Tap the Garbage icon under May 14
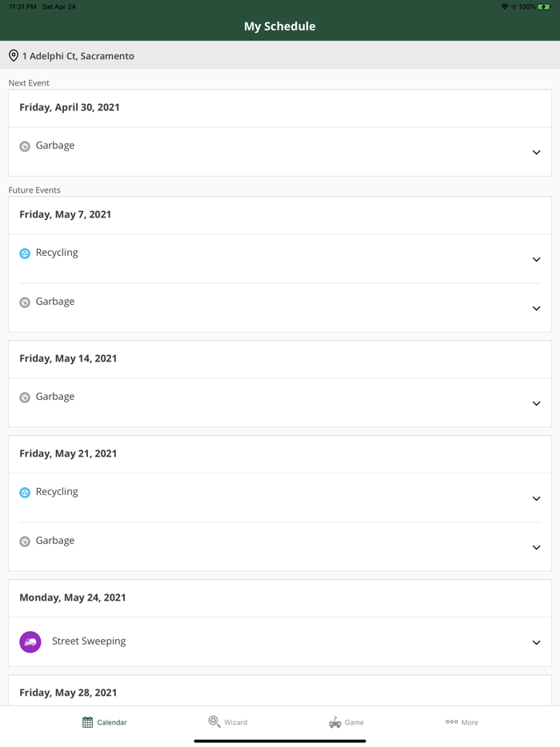The image size is (560, 747). click(25, 397)
